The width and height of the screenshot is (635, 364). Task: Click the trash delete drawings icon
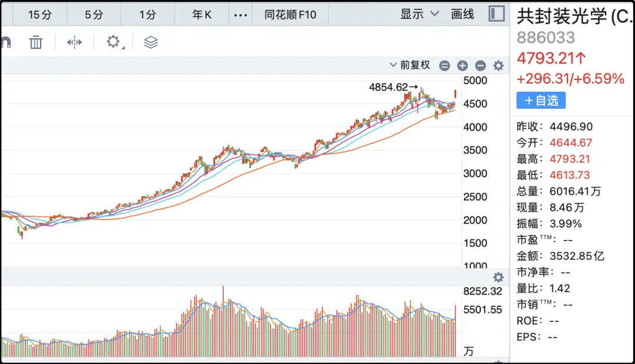tap(36, 42)
